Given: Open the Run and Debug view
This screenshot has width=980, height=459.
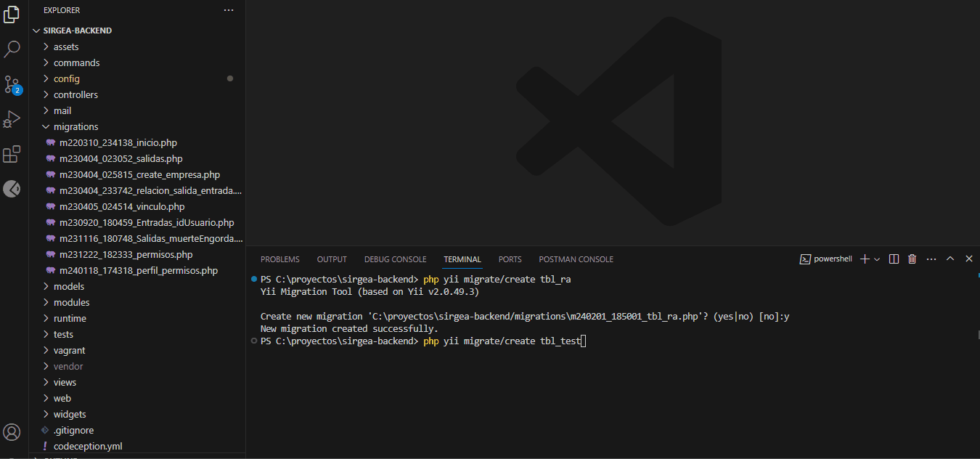Looking at the screenshot, I should [x=12, y=119].
